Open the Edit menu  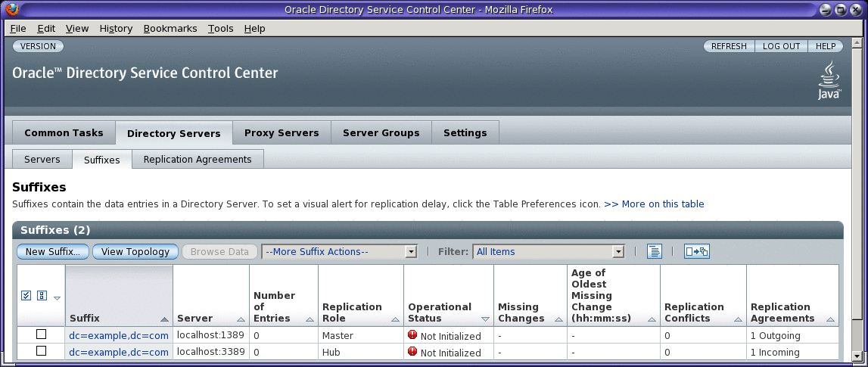46,28
